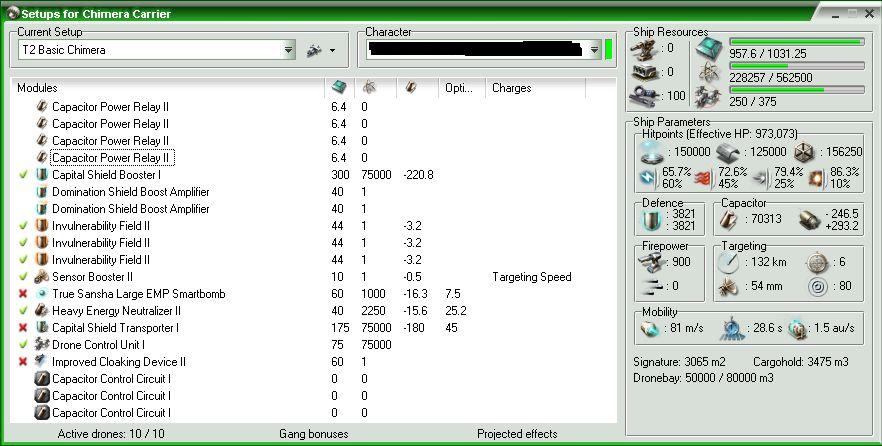Click the first Capacitor Control Circuit I icon
The height and width of the screenshot is (446, 882).
[42, 379]
